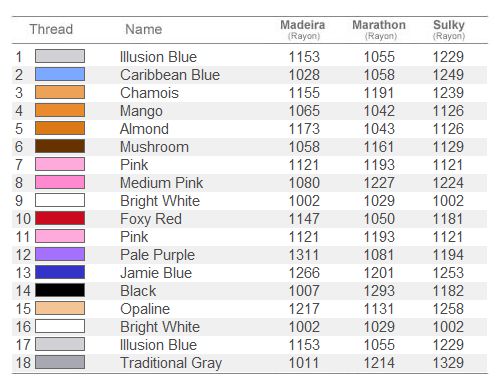This screenshot has width=500, height=384.
Task: Select the Almond thread name
Action: (x=144, y=129)
